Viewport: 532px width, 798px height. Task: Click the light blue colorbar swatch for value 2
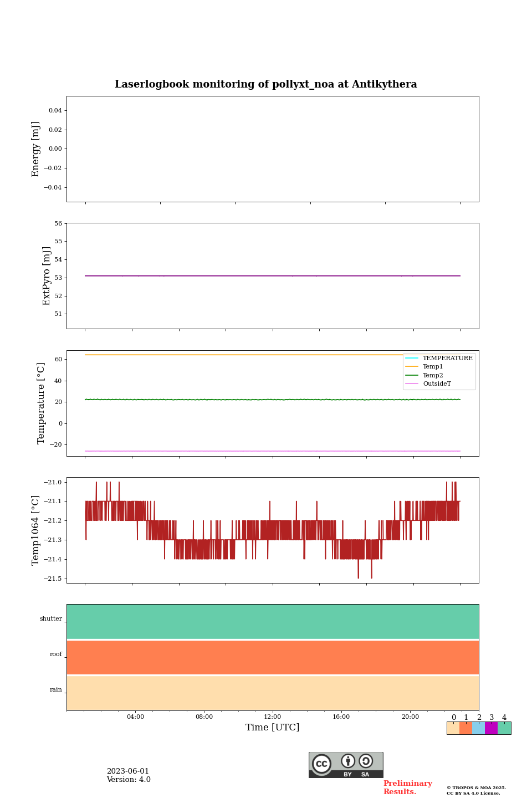point(478,728)
